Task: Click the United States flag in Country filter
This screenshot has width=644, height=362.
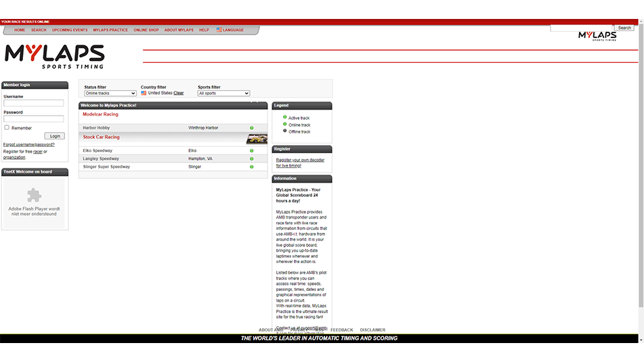Action: (144, 93)
